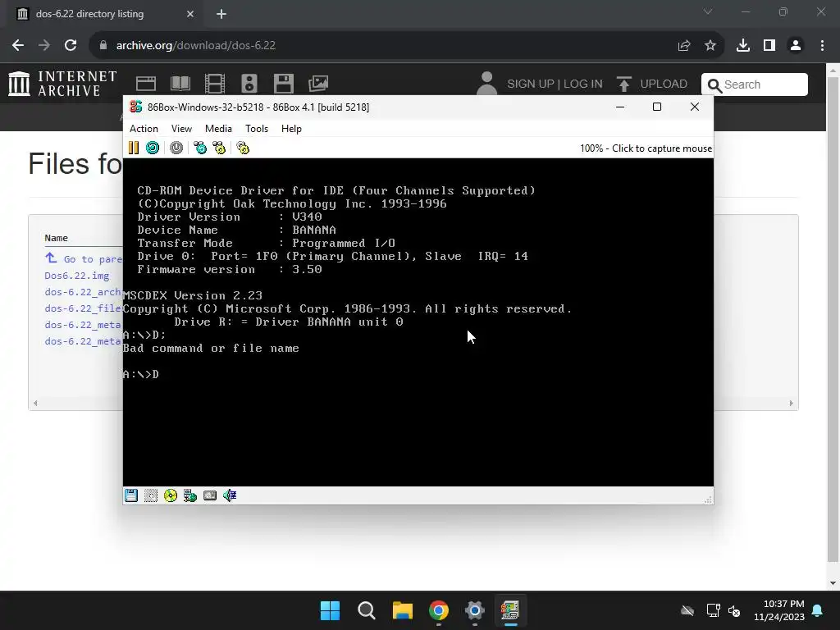Open Dos6.22.img file link
The height and width of the screenshot is (630, 840).
(76, 276)
